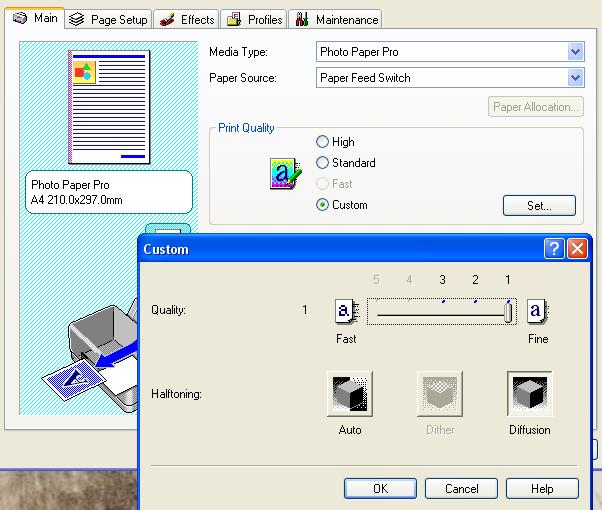The image size is (602, 510).
Task: Choose the Diffusion halftoning icon
Action: [529, 394]
